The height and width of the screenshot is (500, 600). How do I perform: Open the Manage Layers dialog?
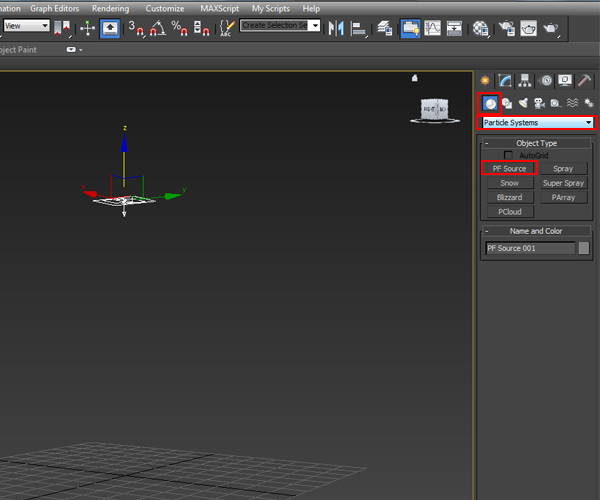pos(385,28)
